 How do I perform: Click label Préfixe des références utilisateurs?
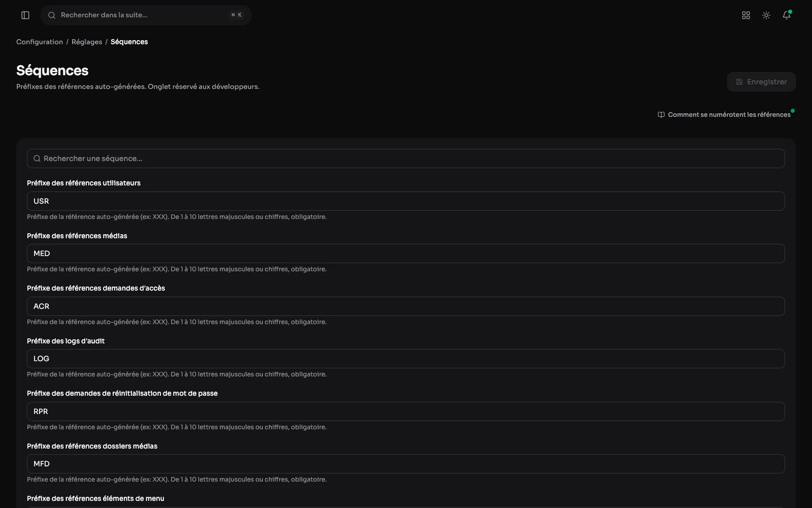click(x=84, y=183)
